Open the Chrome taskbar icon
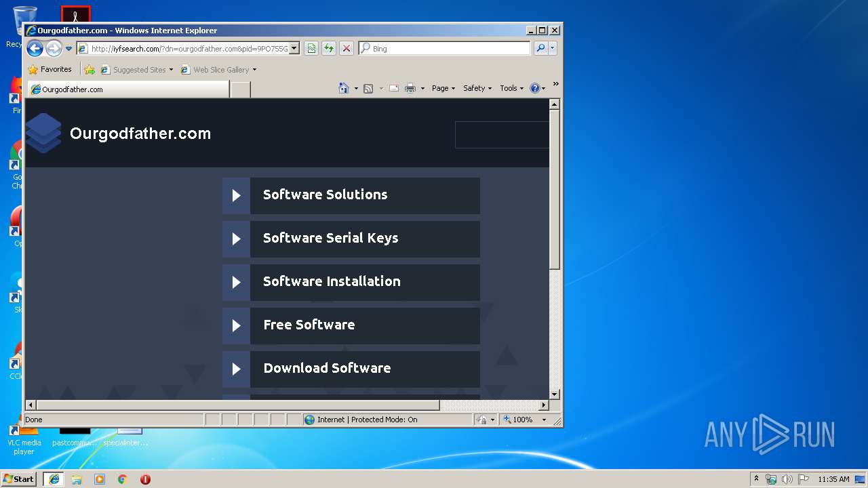The height and width of the screenshot is (488, 868). [123, 479]
